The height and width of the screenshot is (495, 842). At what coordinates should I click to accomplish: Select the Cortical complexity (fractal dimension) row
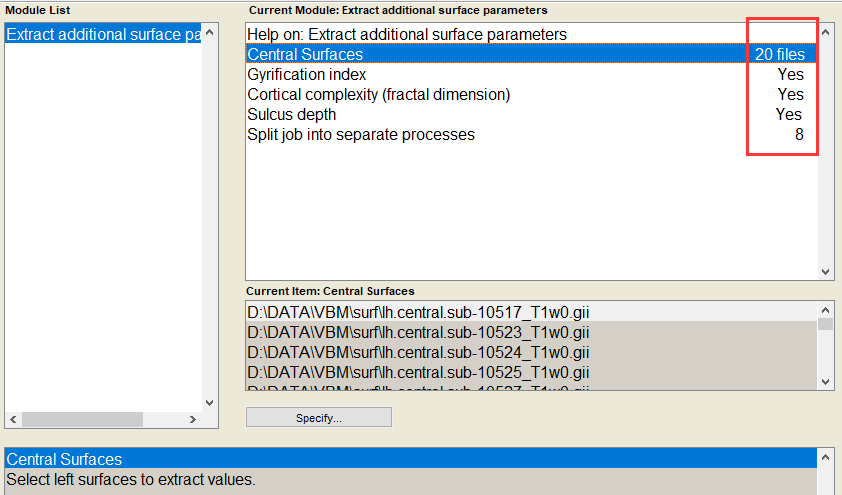[x=532, y=94]
